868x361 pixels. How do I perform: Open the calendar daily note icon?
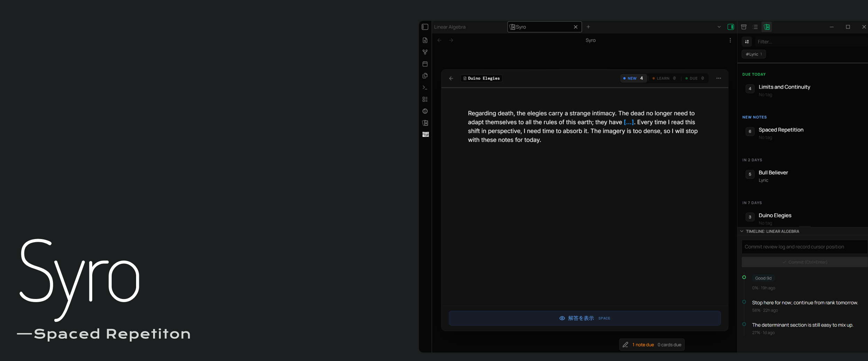click(x=425, y=64)
